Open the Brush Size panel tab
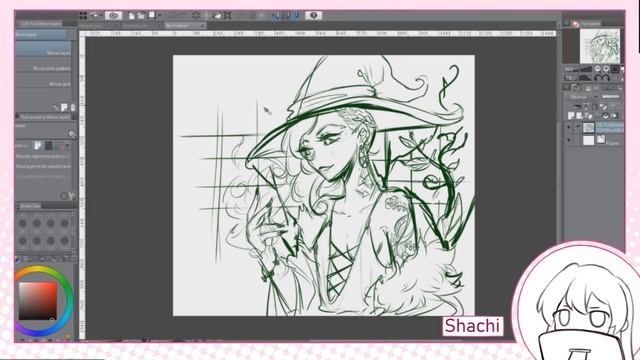The height and width of the screenshot is (360, 640). tap(30, 206)
